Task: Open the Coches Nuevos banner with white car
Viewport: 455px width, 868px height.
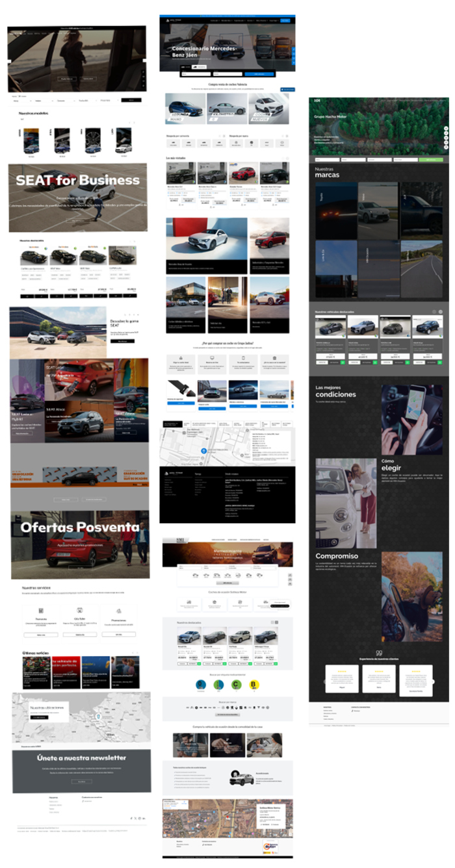Action: pyautogui.click(x=268, y=108)
